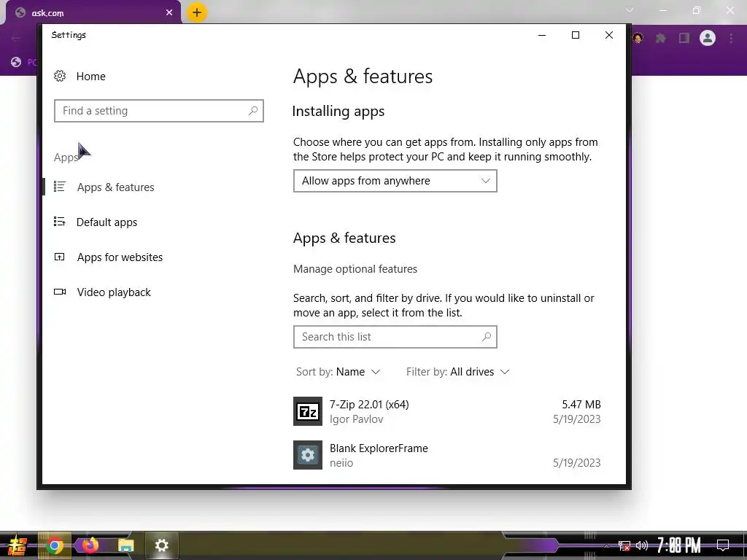The height and width of the screenshot is (560, 747).
Task: Open browser three-dot menu
Action: point(731,38)
